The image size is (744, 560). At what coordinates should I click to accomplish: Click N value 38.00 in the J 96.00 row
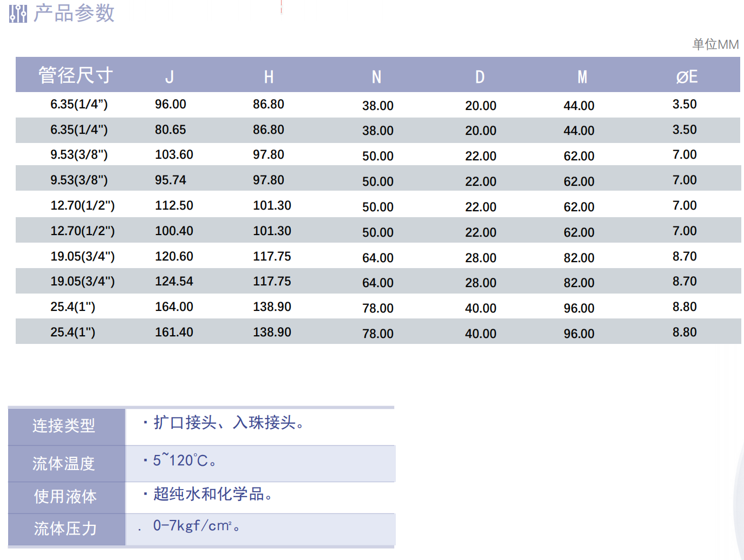[378, 106]
